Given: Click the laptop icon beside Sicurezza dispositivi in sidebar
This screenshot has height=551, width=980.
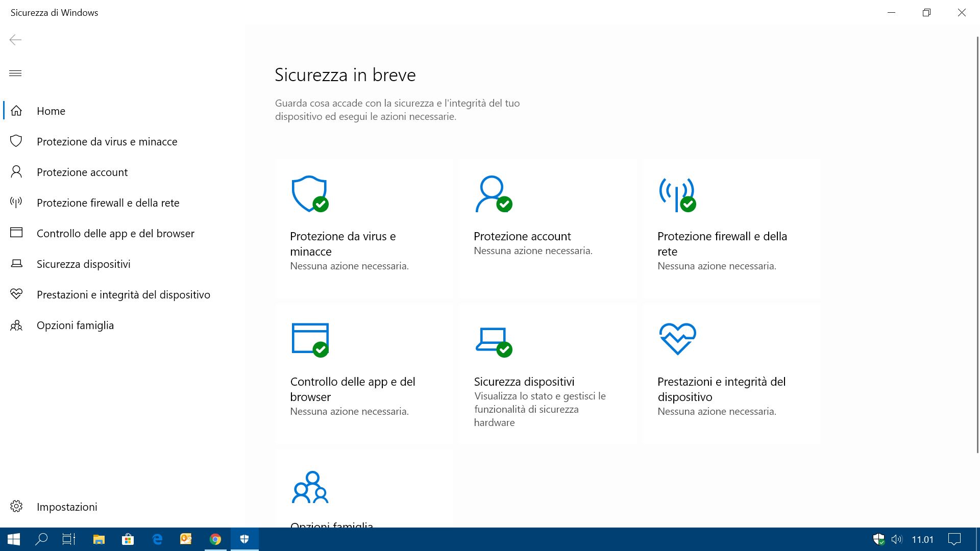Looking at the screenshot, I should click(x=16, y=264).
